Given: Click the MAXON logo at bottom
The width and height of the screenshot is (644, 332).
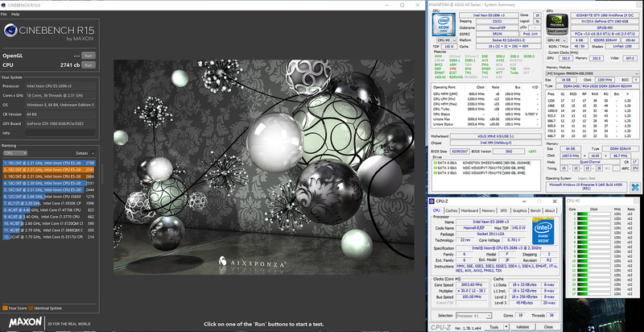Looking at the screenshot, I should 25,322.
